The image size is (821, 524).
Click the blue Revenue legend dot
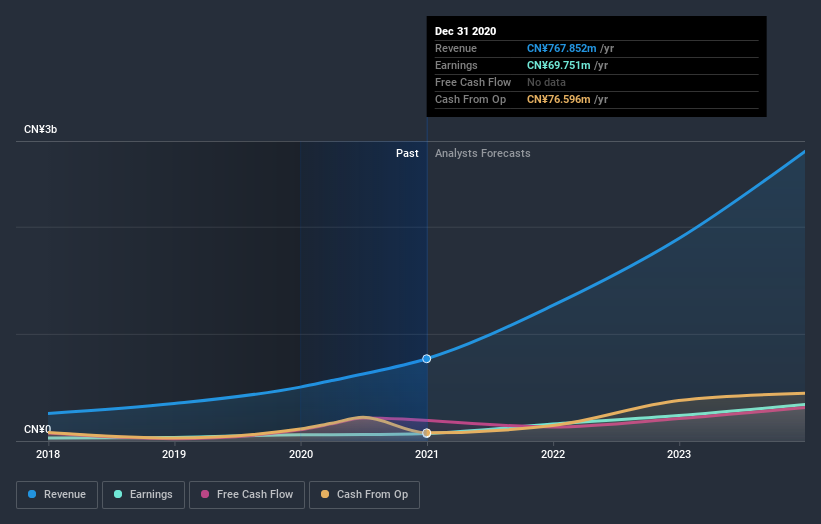tap(32, 494)
